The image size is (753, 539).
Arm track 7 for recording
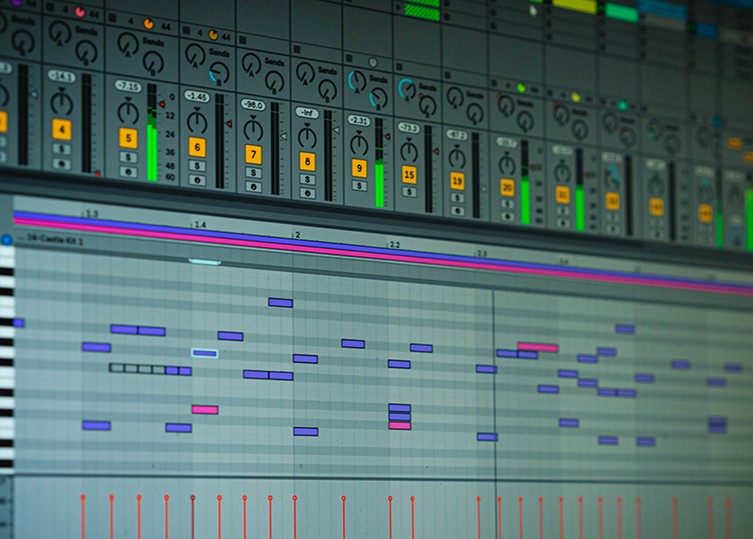[253, 187]
